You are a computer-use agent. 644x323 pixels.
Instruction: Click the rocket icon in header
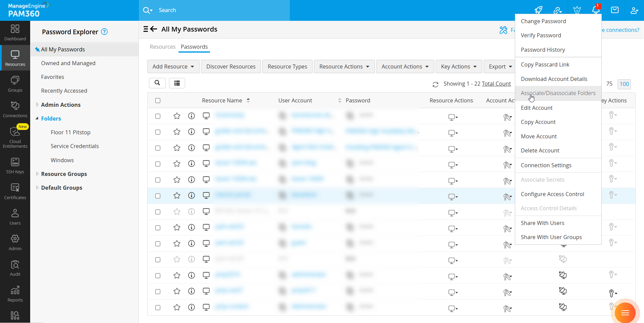(x=538, y=10)
